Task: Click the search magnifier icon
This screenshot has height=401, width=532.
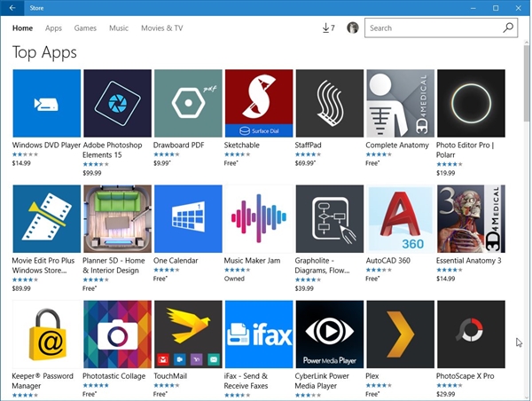Action: click(508, 28)
